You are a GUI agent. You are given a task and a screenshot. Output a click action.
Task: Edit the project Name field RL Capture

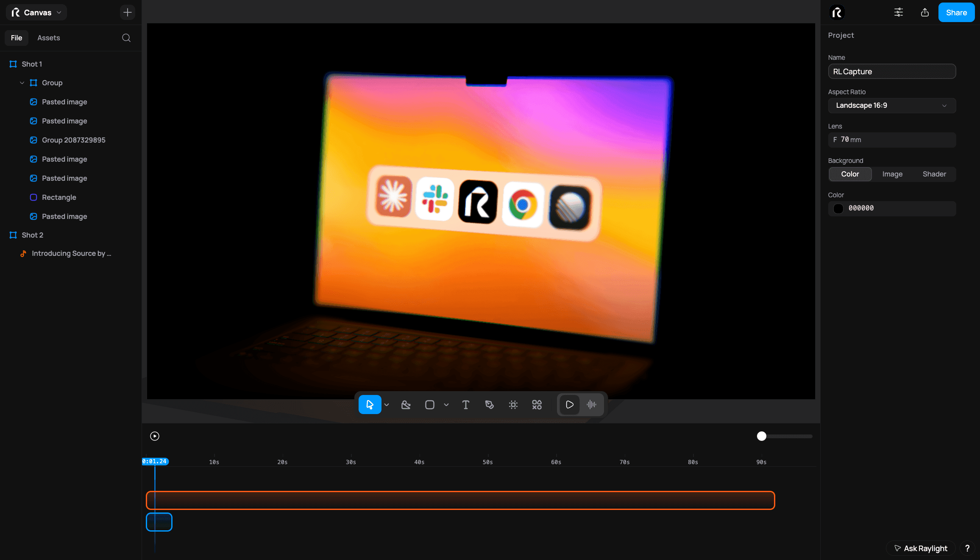(x=892, y=72)
